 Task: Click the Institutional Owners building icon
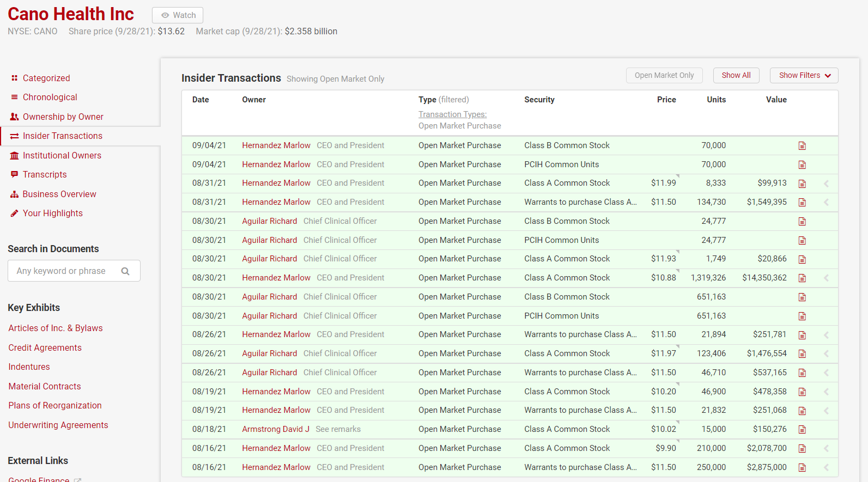tap(15, 155)
